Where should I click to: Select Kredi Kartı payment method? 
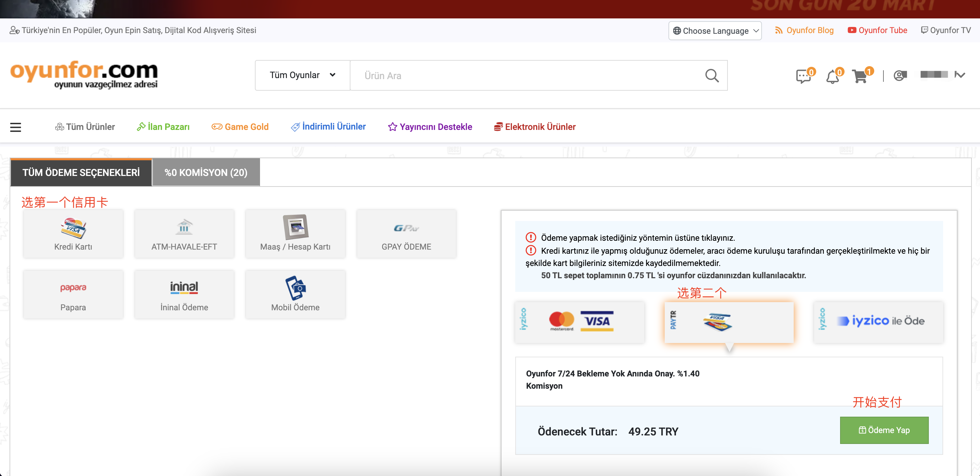[73, 234]
